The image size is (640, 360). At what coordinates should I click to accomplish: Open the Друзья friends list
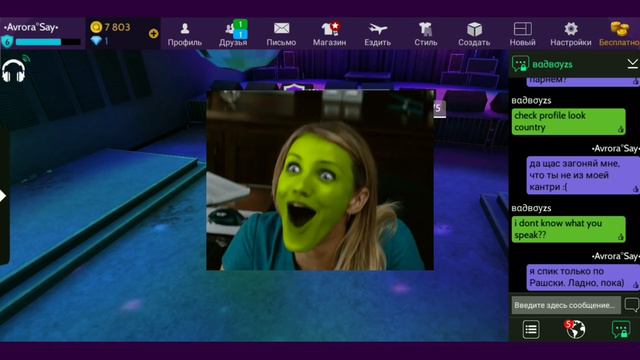point(233,34)
